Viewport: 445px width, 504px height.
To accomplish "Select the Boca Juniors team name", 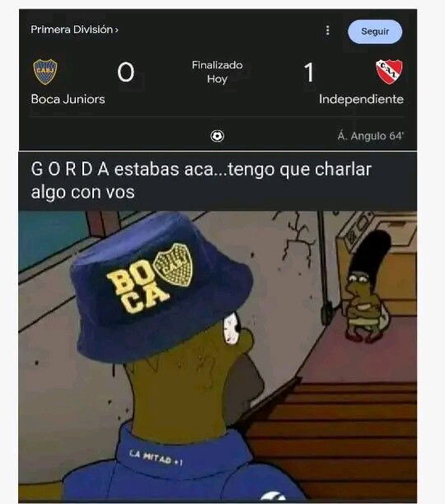I will click(68, 99).
